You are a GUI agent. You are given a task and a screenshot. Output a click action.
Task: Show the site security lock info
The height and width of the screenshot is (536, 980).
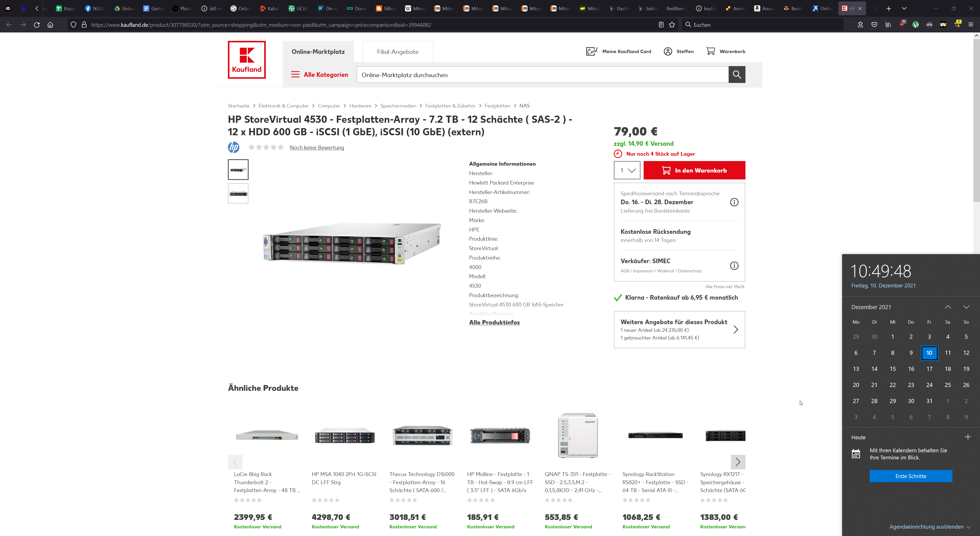tap(84, 25)
